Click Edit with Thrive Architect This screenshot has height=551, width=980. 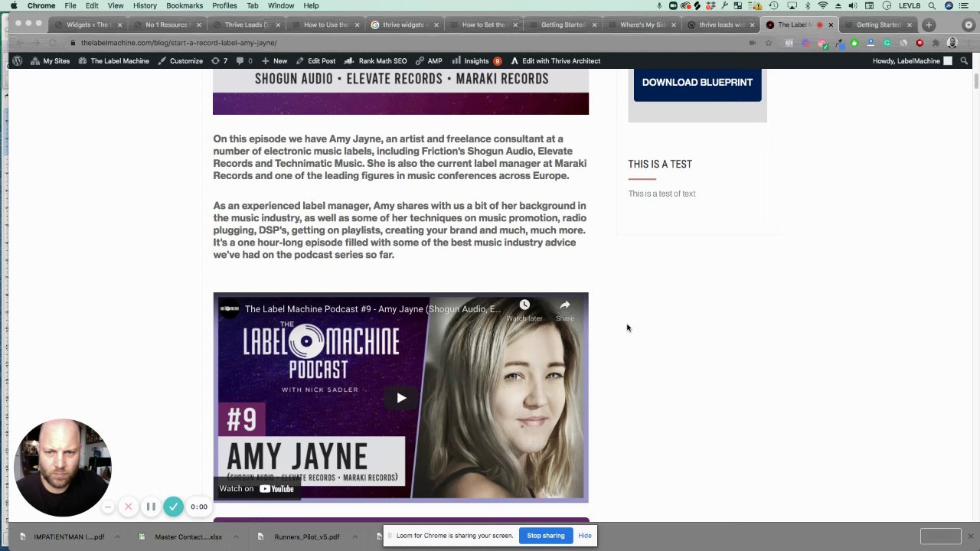pos(554,61)
